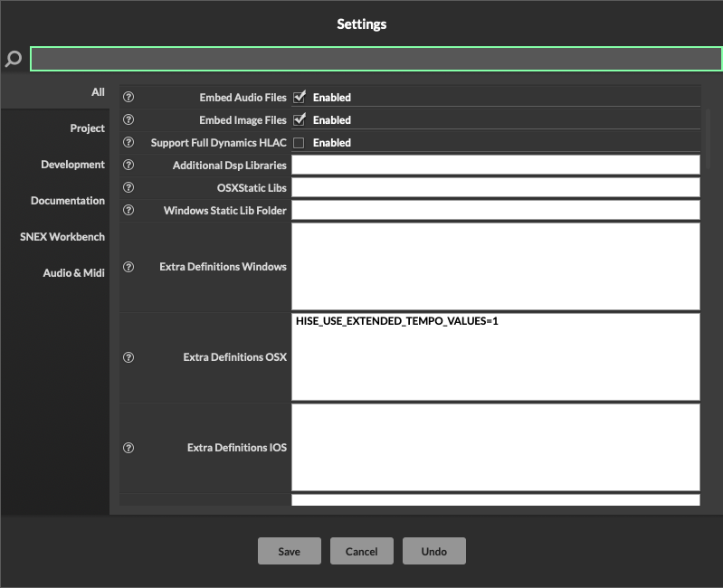
Task: Switch to the Development tab
Action: coord(55,165)
